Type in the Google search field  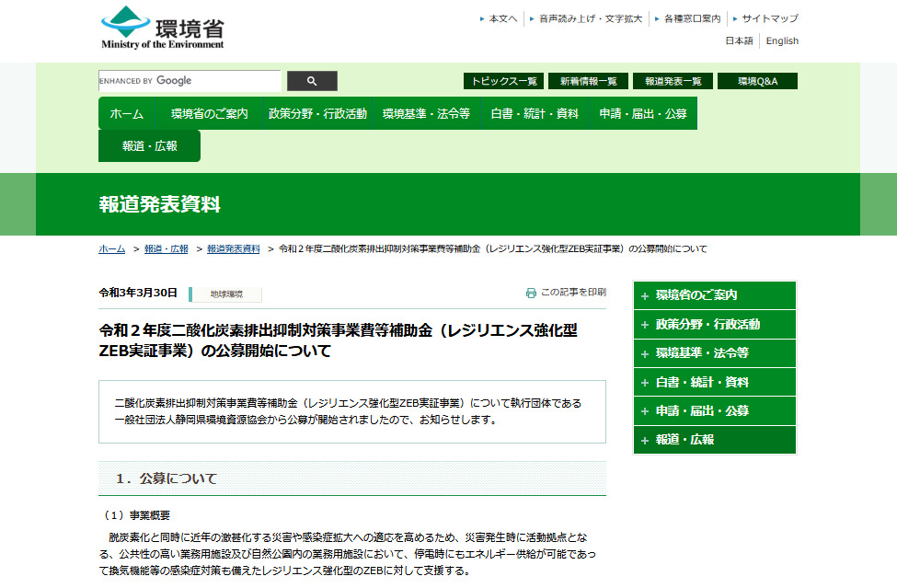click(x=190, y=81)
